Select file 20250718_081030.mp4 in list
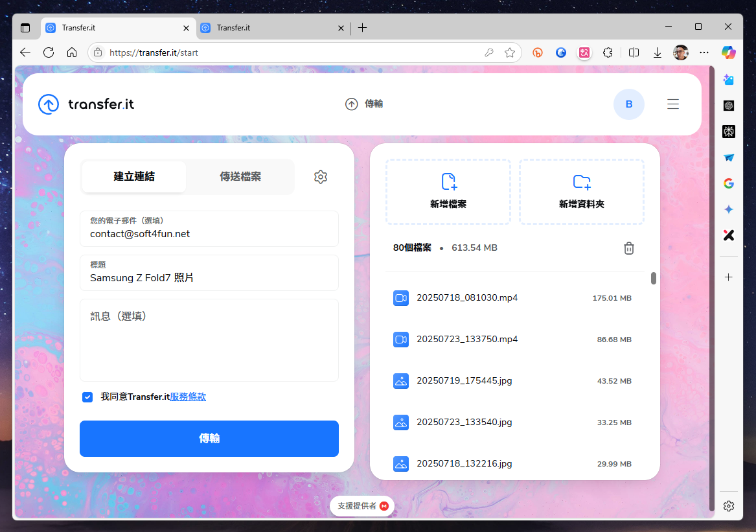 466,298
